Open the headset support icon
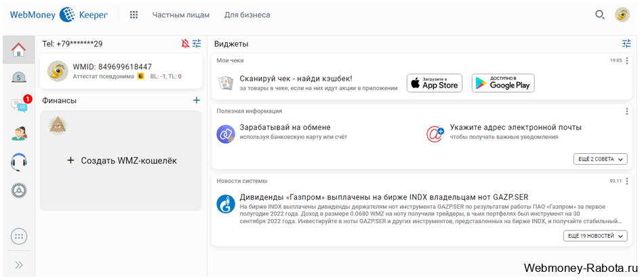This screenshot has height=280, width=644. (x=19, y=162)
